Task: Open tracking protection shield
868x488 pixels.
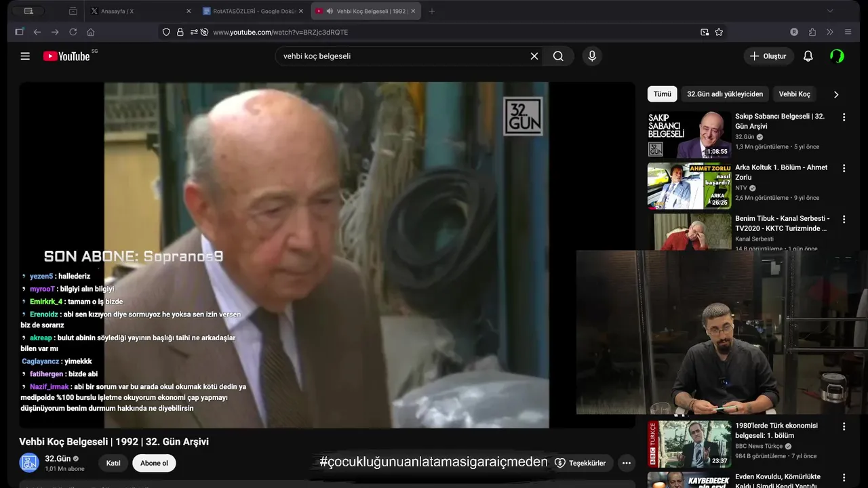Action: pos(166,32)
